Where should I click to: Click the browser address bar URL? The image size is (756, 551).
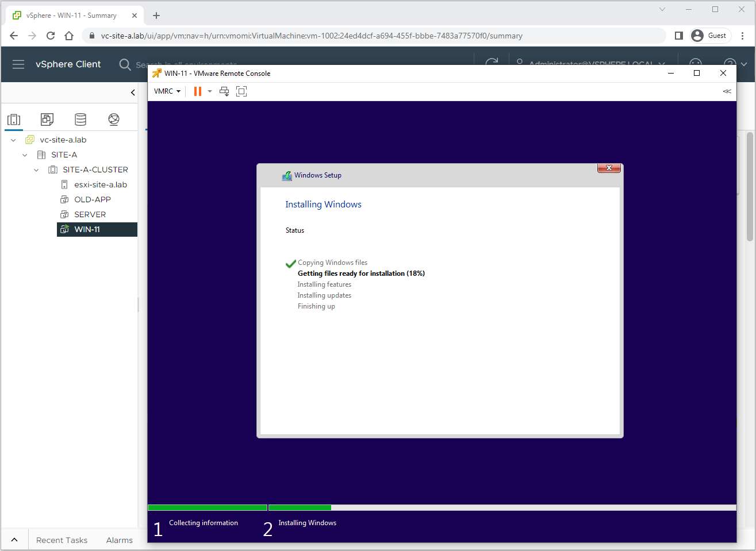click(x=312, y=36)
